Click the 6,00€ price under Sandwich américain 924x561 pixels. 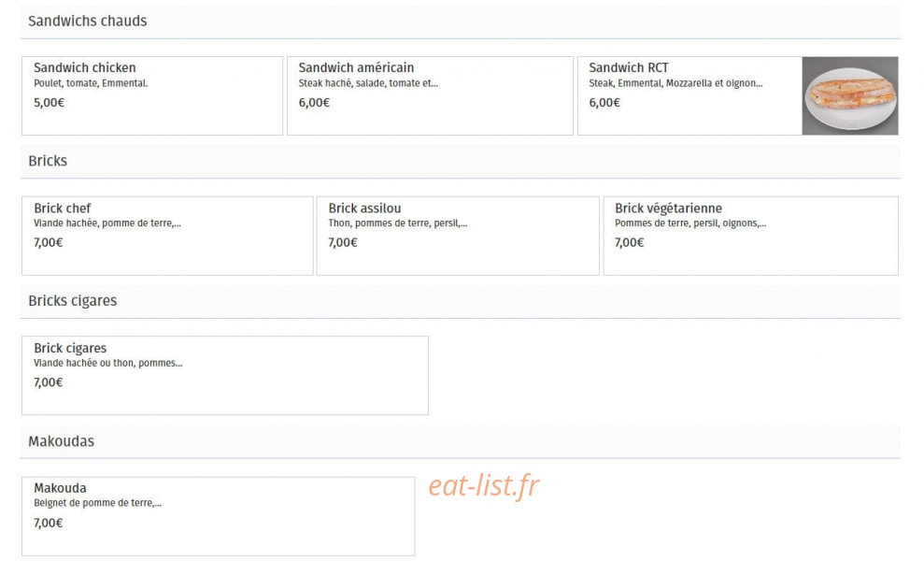[x=314, y=103]
